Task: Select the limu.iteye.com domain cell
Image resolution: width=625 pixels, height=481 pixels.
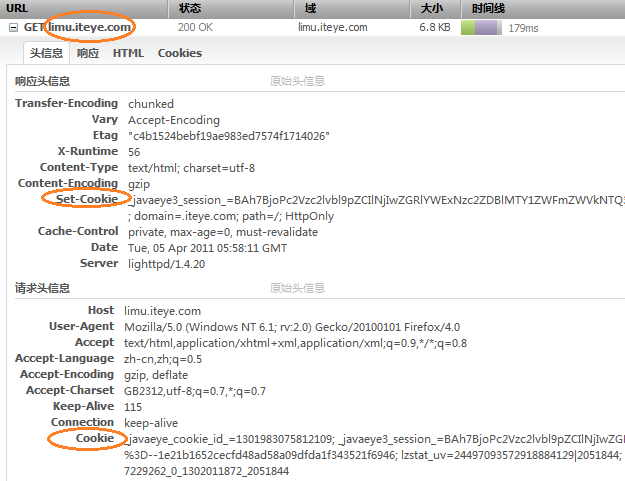Action: point(333,27)
